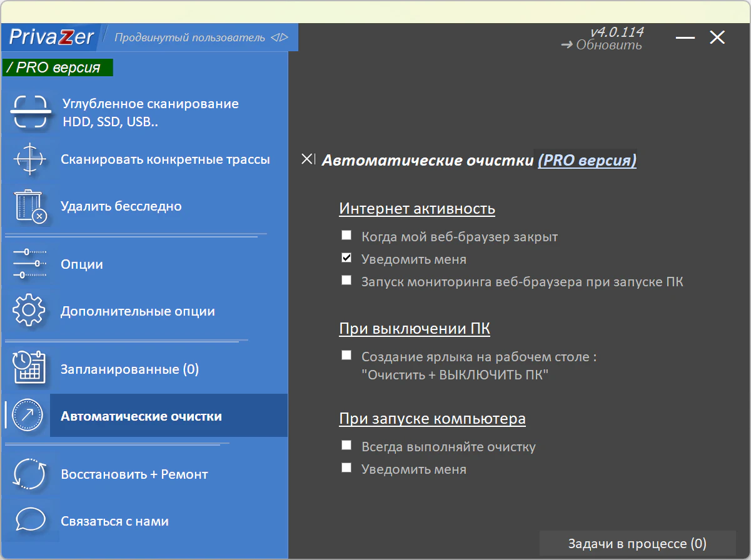Click the 'При запуске компьютера' section heading

(x=432, y=418)
